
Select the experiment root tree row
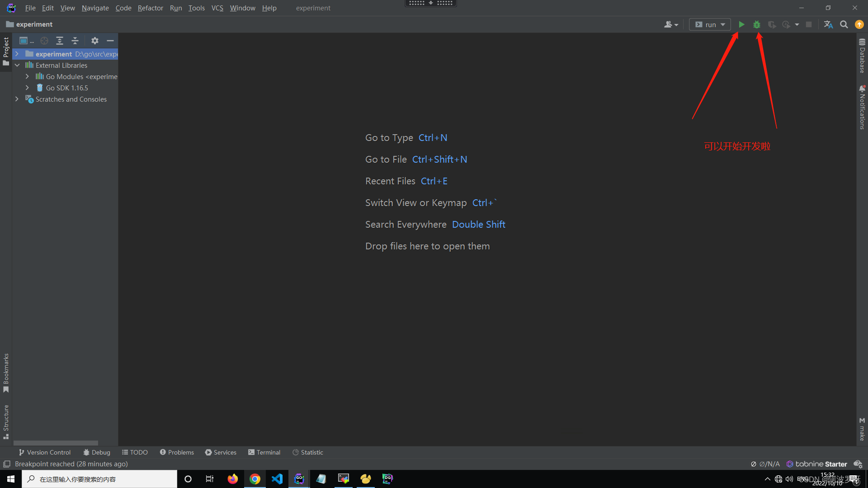coord(66,54)
